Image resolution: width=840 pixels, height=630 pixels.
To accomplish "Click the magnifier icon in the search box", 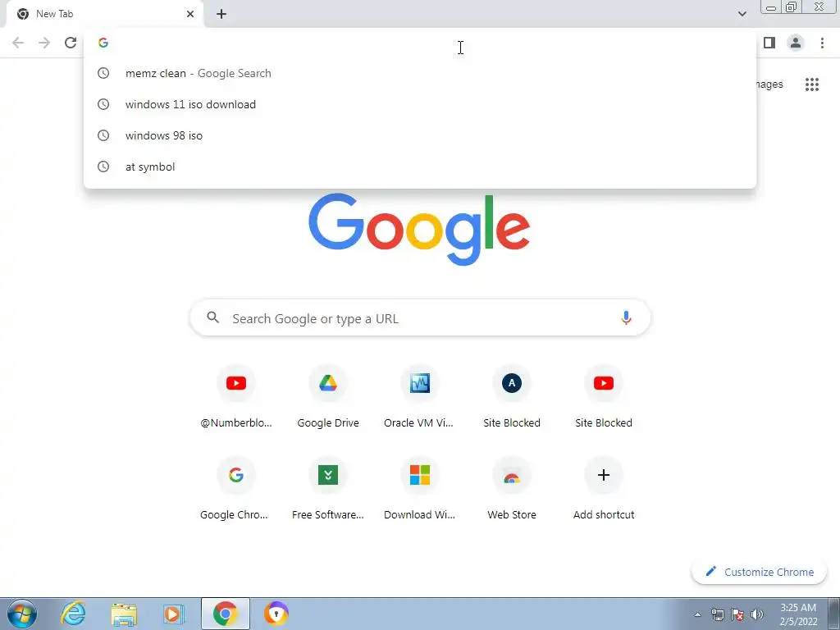I will click(213, 317).
